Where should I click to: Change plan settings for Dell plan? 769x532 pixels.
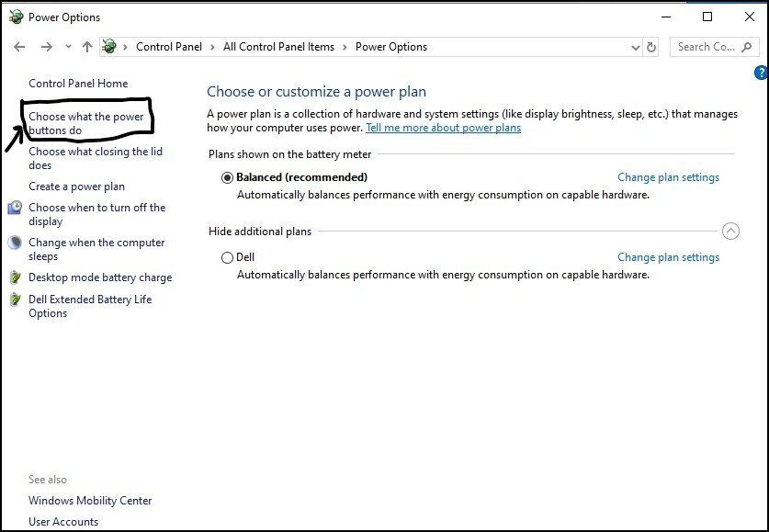pyautogui.click(x=668, y=257)
